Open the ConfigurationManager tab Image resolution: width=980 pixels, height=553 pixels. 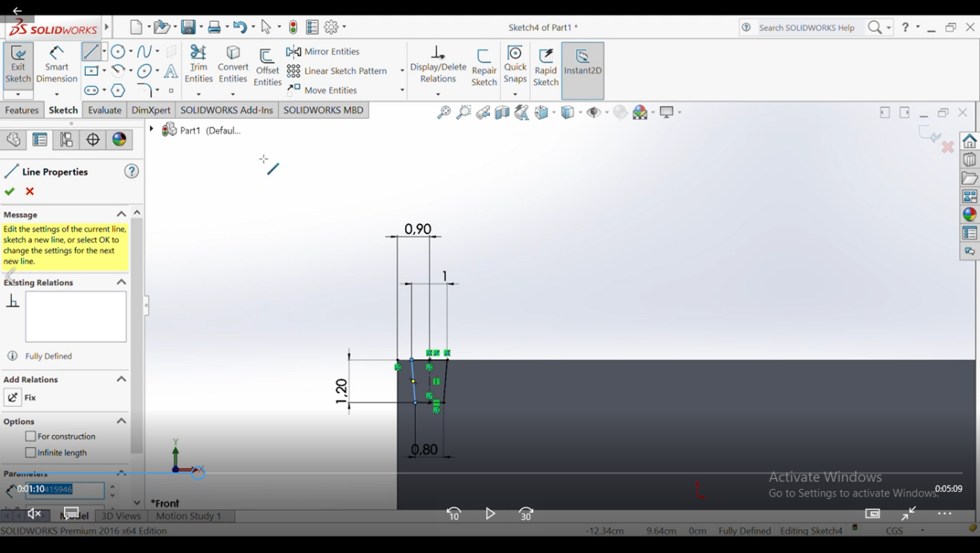[66, 140]
